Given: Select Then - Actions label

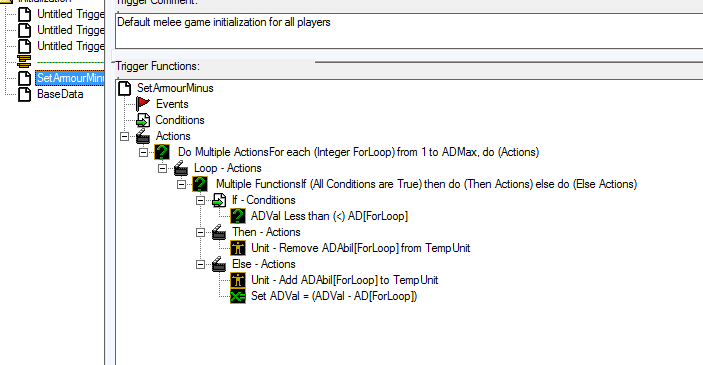Looking at the screenshot, I should coord(266,232).
